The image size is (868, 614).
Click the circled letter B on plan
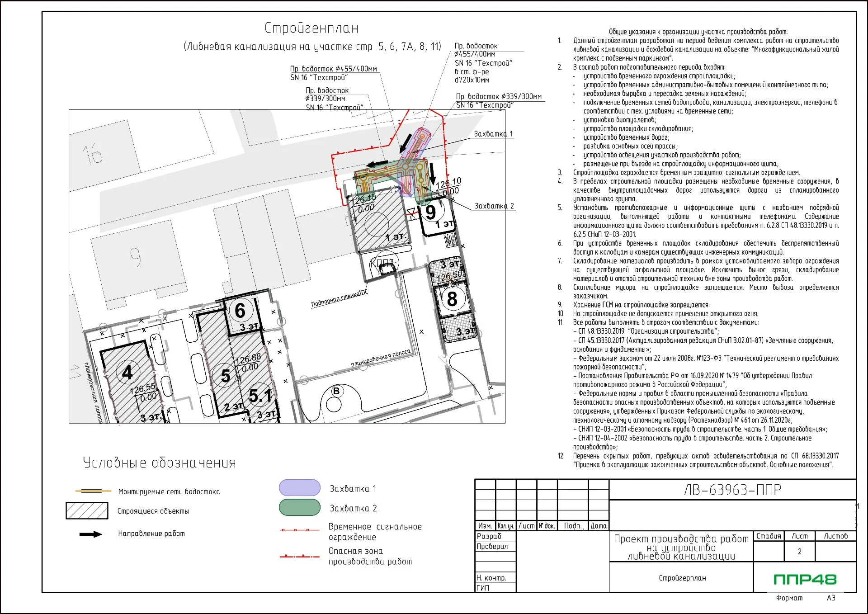[x=336, y=391]
